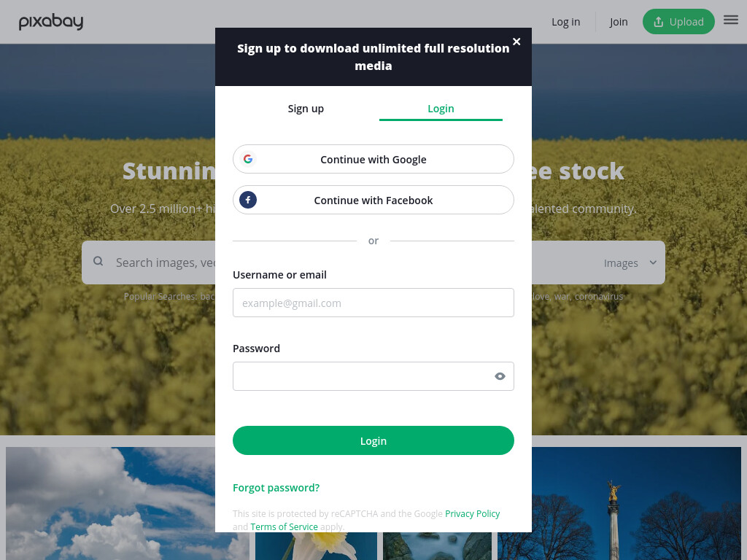Screen dimensions: 747x560
Task: Continue with Google button
Action: (373, 159)
